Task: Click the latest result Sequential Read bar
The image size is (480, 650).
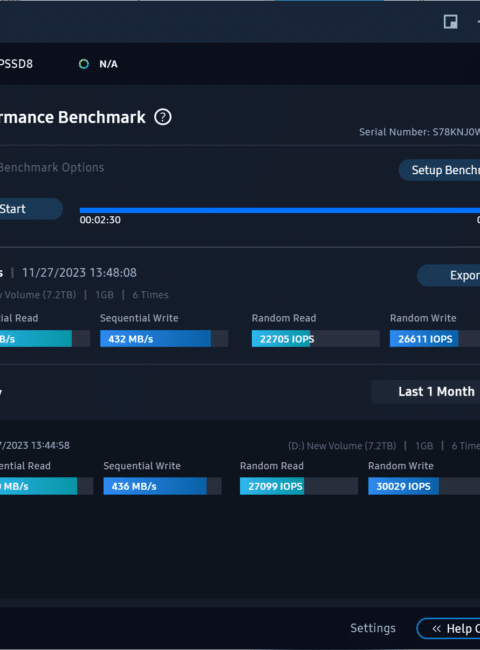Action: (x=45, y=339)
